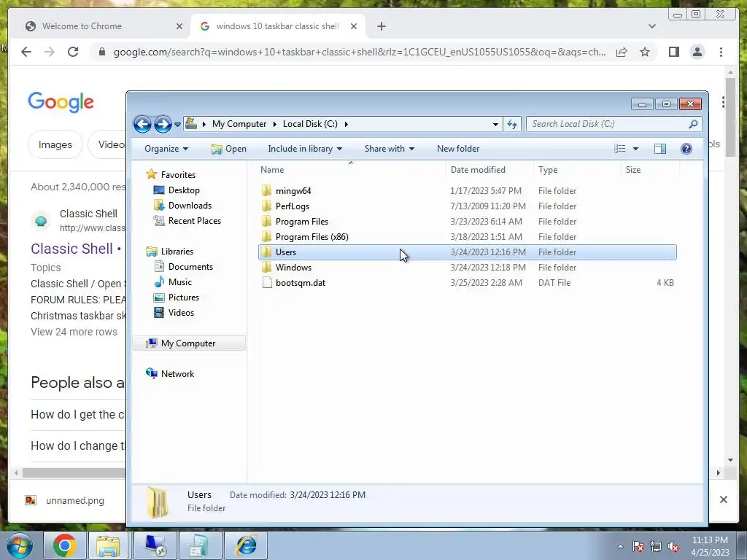Screen dimensions: 747x560
Task: Open Explorer help icon
Action: (x=686, y=149)
